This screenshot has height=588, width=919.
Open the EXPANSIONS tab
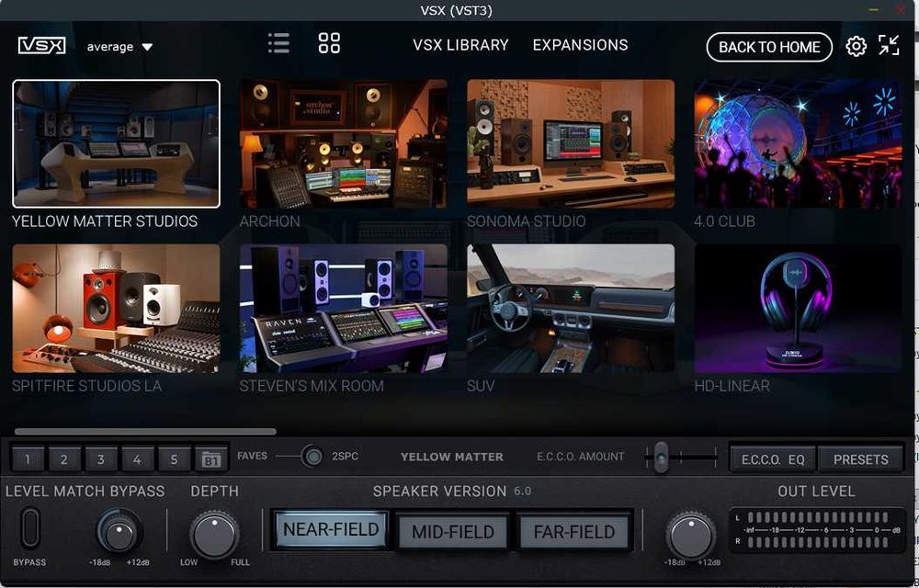point(580,45)
